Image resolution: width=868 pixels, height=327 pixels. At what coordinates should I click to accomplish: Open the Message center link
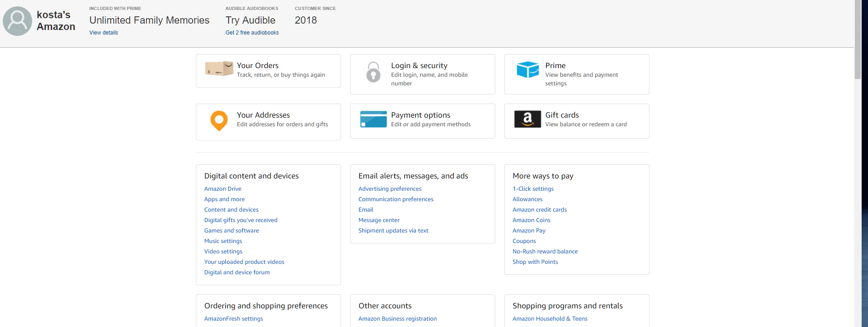[x=379, y=220]
